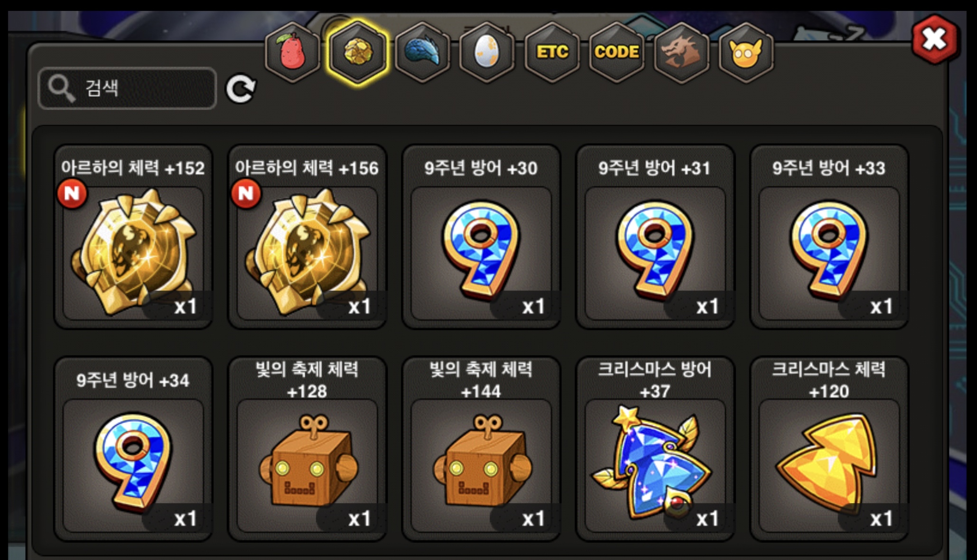This screenshot has width=977, height=560.
Task: Switch to the blue dragon wing tab
Action: click(422, 52)
